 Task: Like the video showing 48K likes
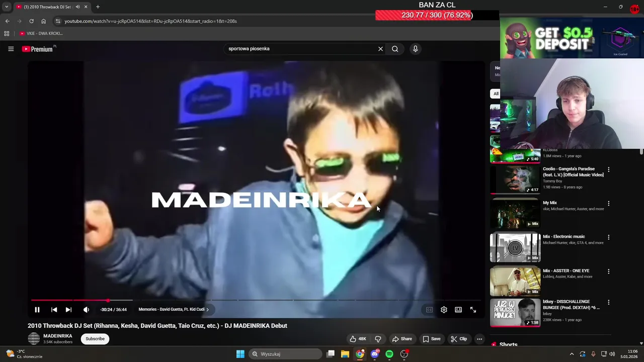(x=358, y=339)
